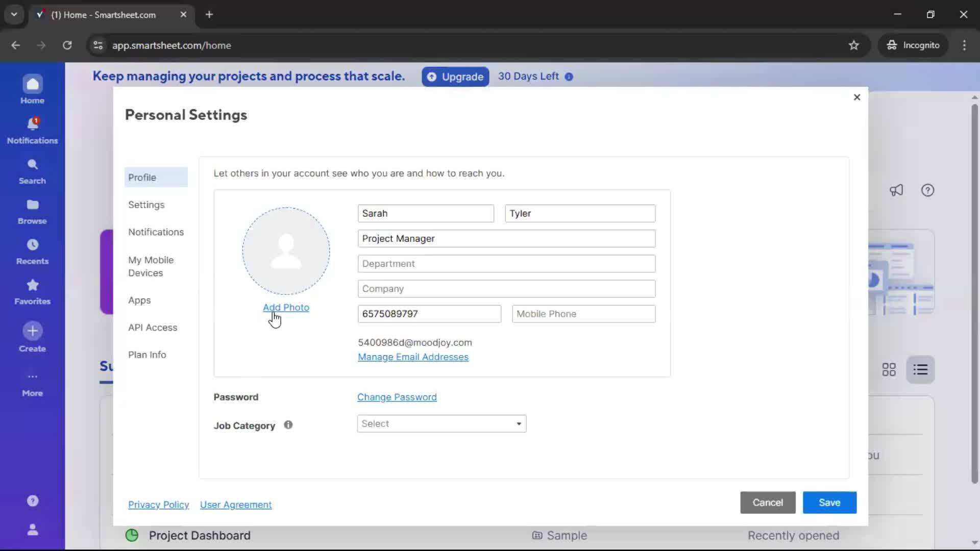Open the Change Password link

(397, 396)
